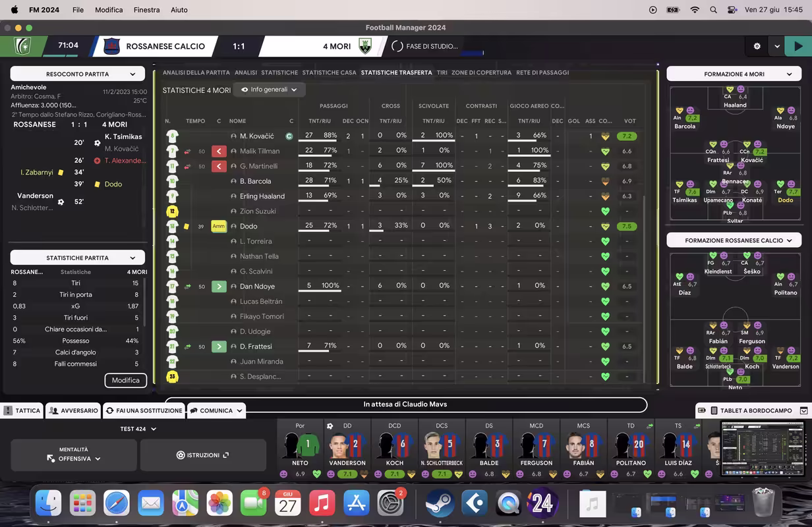812x527 pixels.
Task: Click the Rossanese Calcio shield beside its name
Action: [x=111, y=46]
